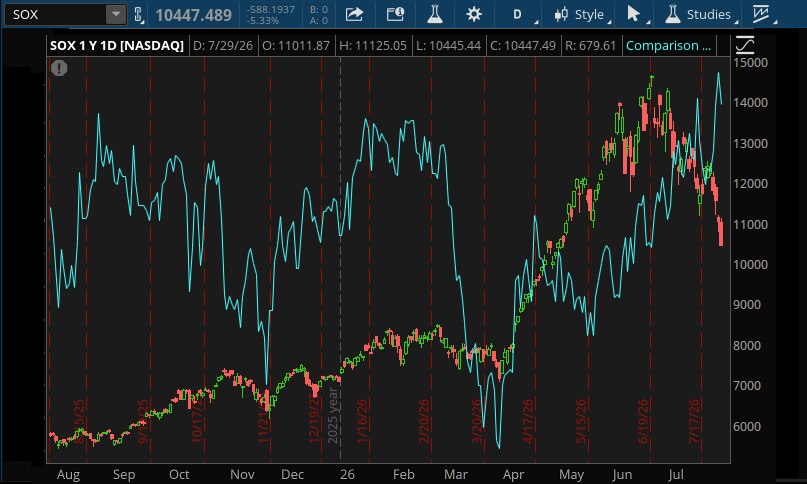Click the H: 11125.05 high value
Screen dimensions: 807x484
tap(373, 46)
